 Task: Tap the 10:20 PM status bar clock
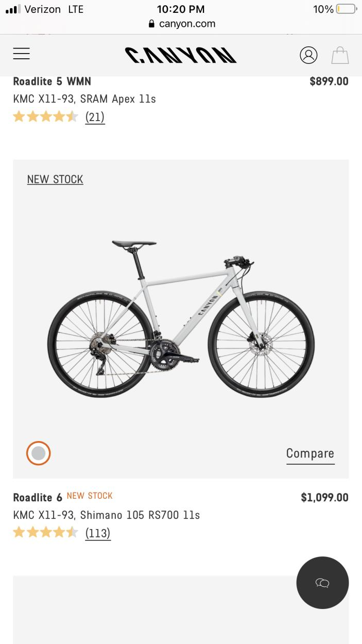(181, 9)
